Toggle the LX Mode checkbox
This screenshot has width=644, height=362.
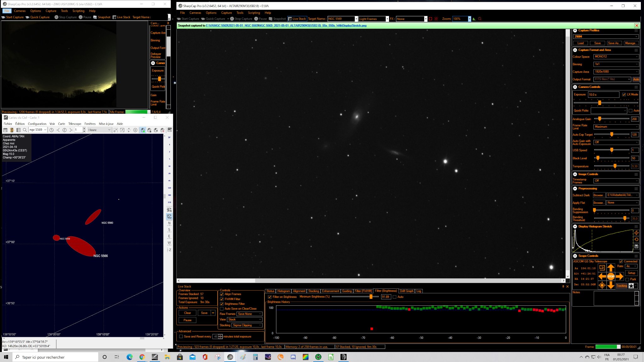tap(624, 95)
